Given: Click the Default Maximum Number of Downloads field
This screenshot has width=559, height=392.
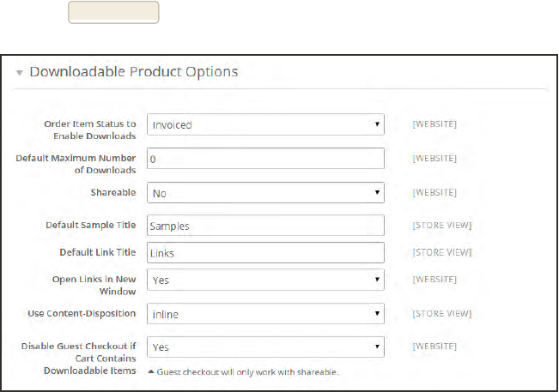Looking at the screenshot, I should (264, 159).
